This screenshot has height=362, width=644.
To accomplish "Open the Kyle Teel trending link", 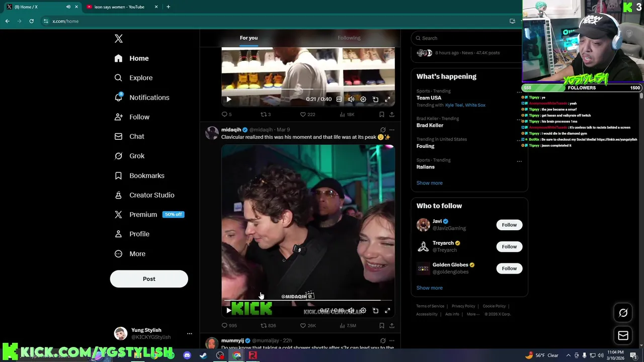I will (x=454, y=105).
